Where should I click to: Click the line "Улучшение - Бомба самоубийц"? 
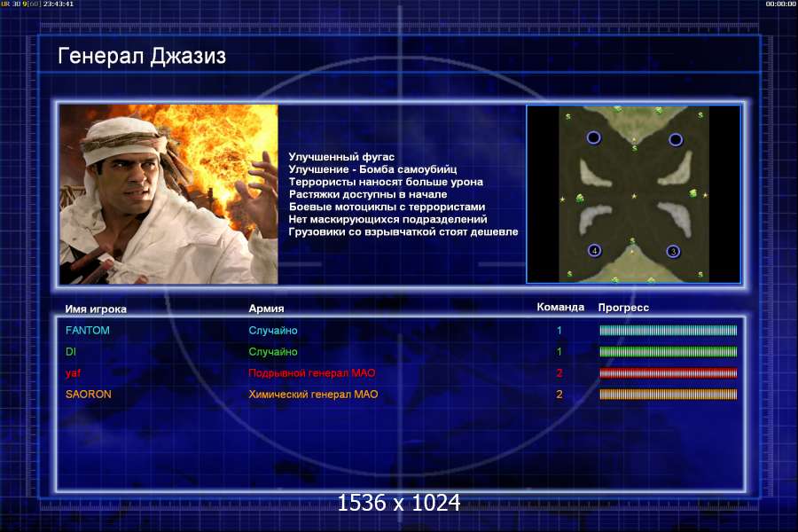pyautogui.click(x=372, y=169)
